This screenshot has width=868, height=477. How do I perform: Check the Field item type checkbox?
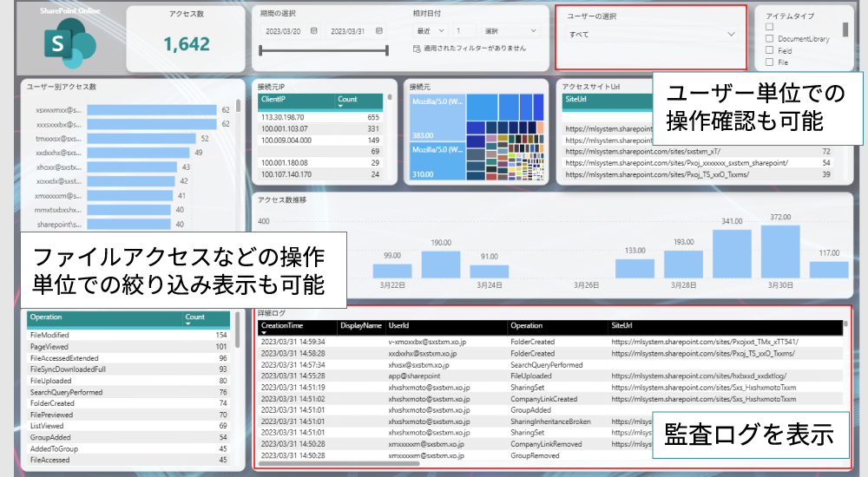coord(770,51)
